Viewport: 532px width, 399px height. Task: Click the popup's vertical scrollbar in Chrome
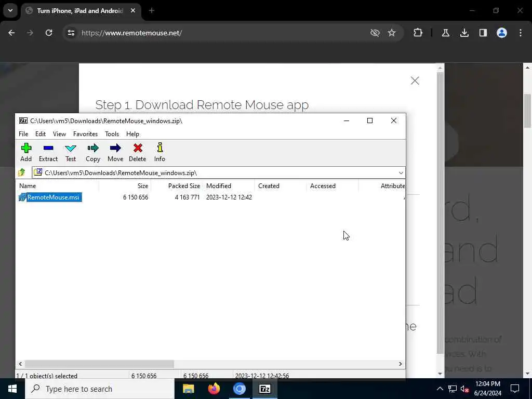pos(440,213)
